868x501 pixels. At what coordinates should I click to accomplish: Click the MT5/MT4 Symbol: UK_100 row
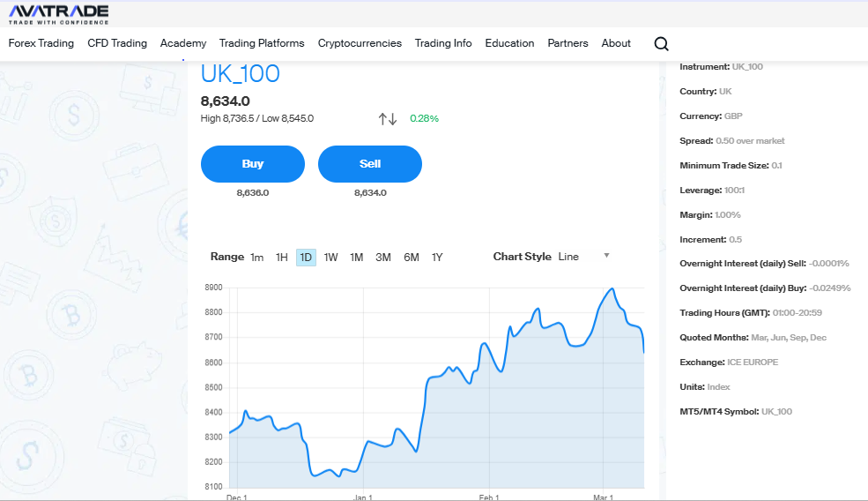(736, 412)
